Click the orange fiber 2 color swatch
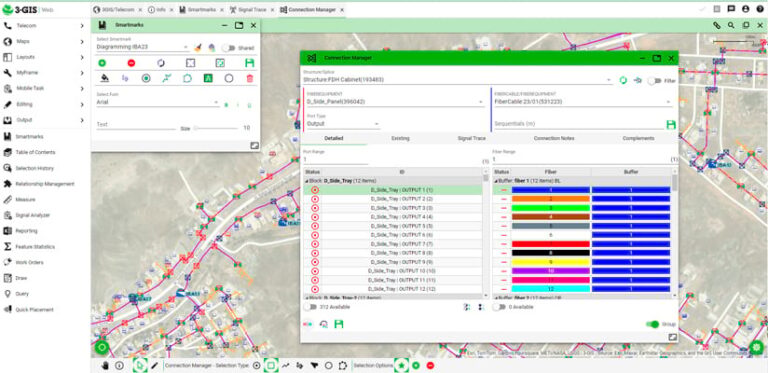768x373 pixels. pyautogui.click(x=551, y=199)
